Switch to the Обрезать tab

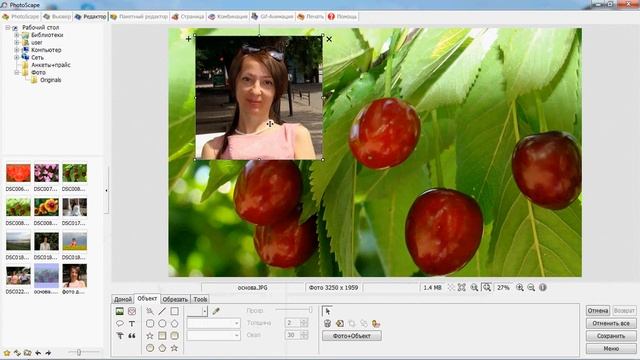[x=175, y=299]
